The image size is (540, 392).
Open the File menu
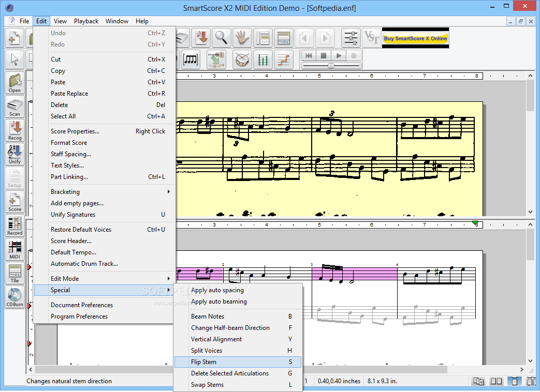24,21
